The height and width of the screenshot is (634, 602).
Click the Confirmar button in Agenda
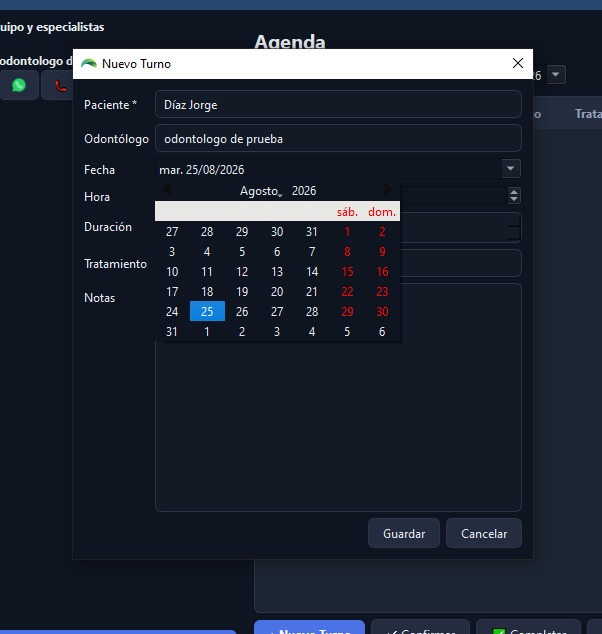click(x=420, y=628)
